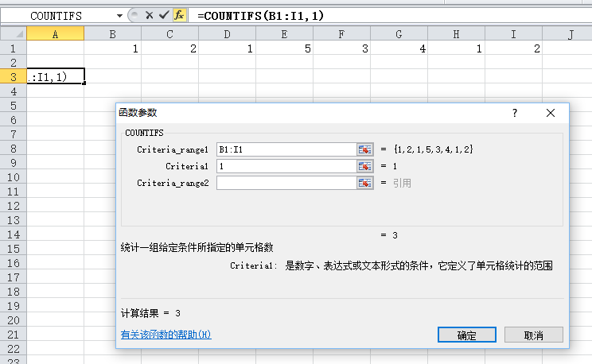Click cell E1 containing 5
Image resolution: width=592 pixels, height=364 pixels.
pos(284,48)
